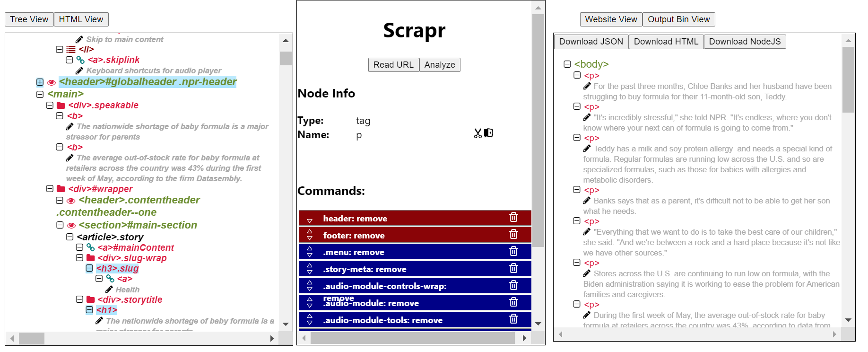This screenshot has height=352, width=868.
Task: Collapse the li tree node
Action: click(60, 49)
